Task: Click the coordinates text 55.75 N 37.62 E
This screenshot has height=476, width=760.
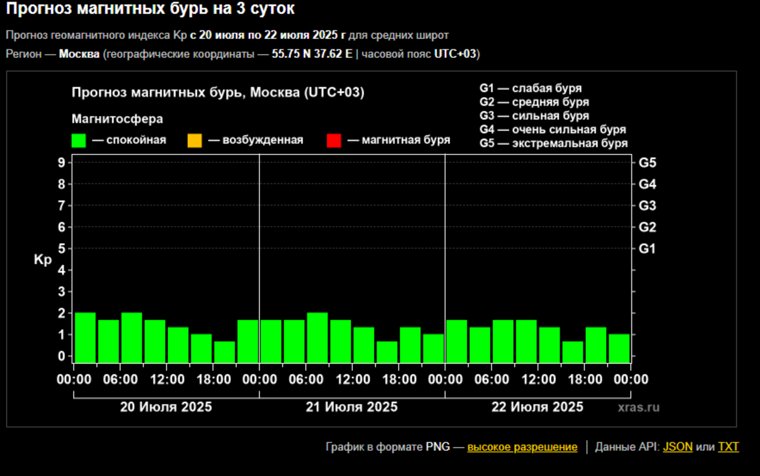Action: 312,54
